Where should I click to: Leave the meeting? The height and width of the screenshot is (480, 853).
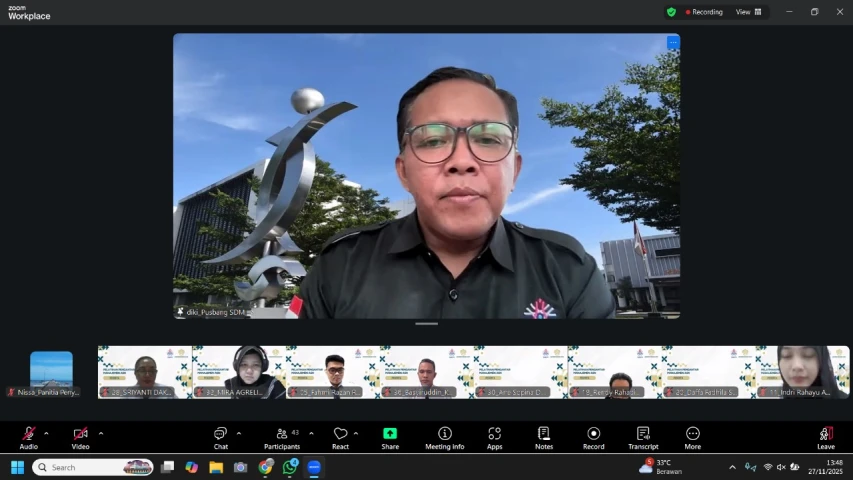[826, 438]
